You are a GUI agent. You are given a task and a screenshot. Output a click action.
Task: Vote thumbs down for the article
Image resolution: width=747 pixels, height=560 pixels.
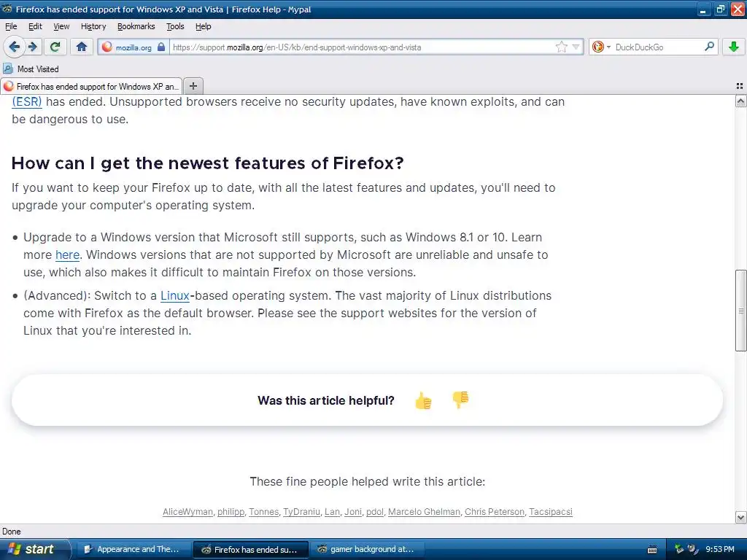click(x=460, y=400)
